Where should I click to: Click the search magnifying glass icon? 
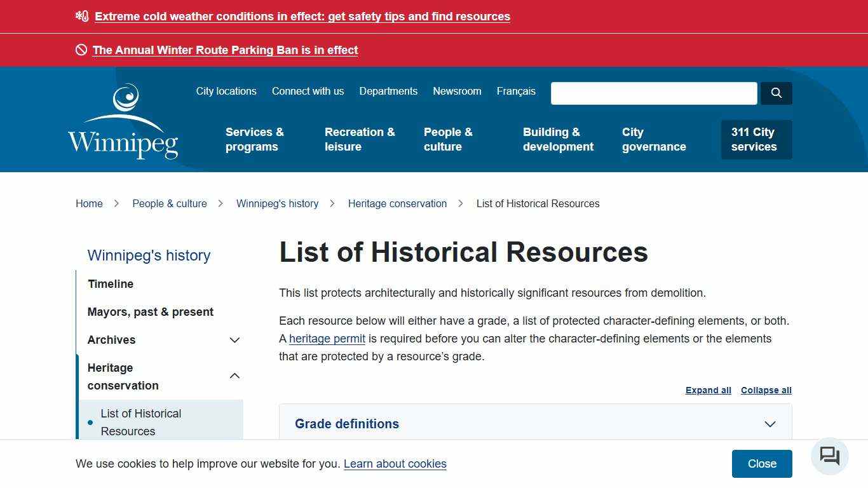[x=776, y=93]
